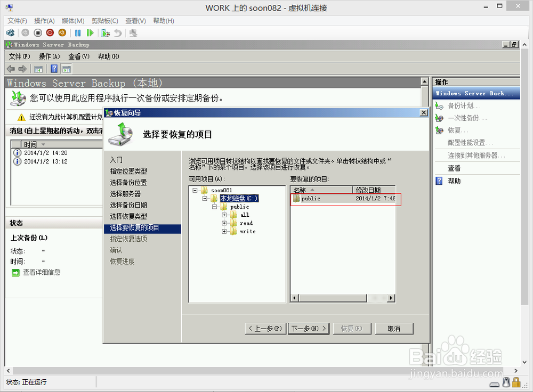Open the VM 文件(F) menu
533x392 pixels.
pyautogui.click(x=17, y=21)
